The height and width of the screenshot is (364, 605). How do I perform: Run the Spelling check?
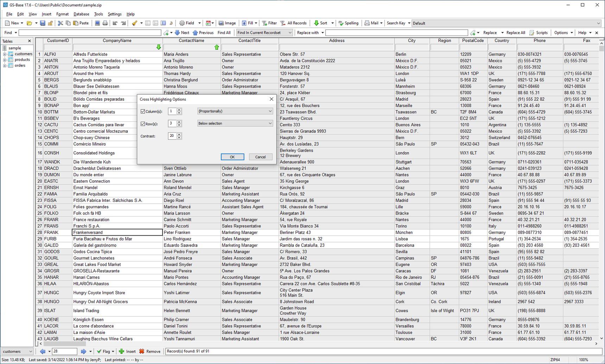click(x=348, y=23)
